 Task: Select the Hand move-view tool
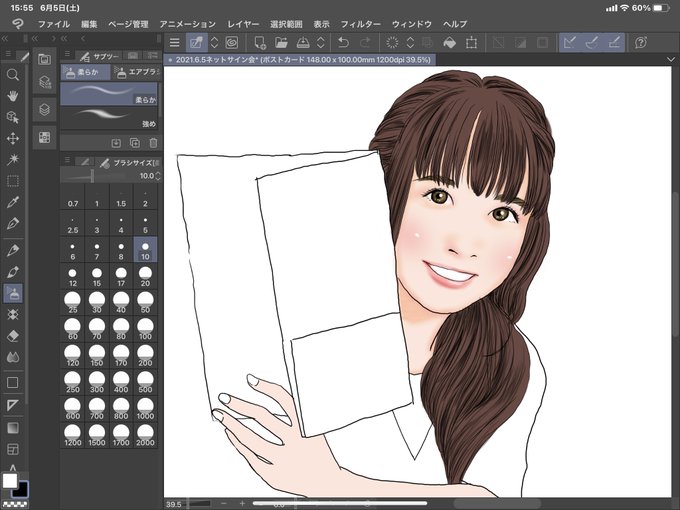pyautogui.click(x=13, y=96)
